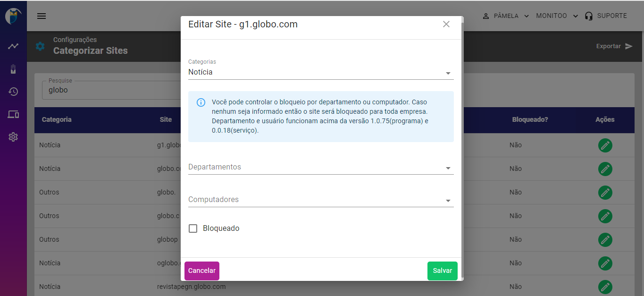Open the MONITOO company menu
Screen dimensions: 644x296
point(557,16)
